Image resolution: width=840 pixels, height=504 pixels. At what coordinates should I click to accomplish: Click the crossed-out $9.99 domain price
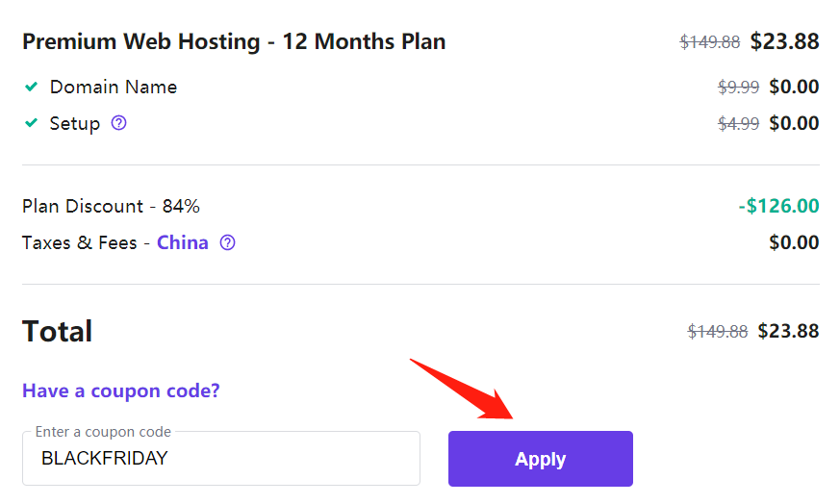[738, 88]
